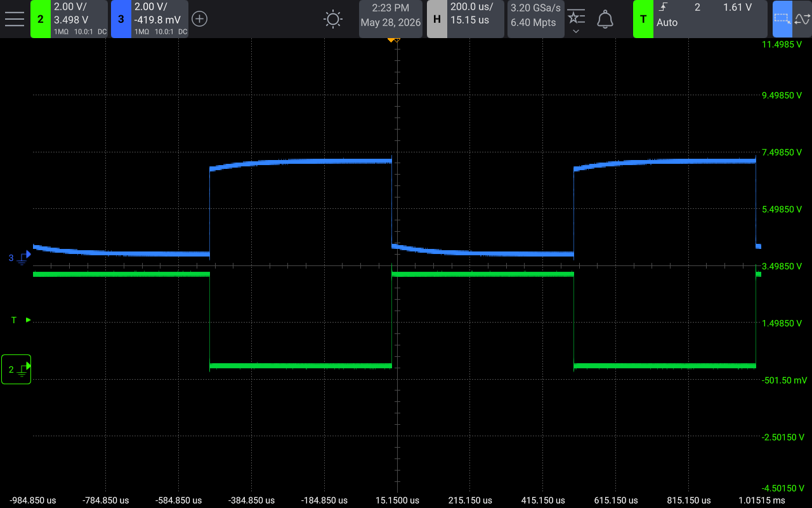
Task: Toggle the blue channel 3 badge
Action: tap(121, 19)
